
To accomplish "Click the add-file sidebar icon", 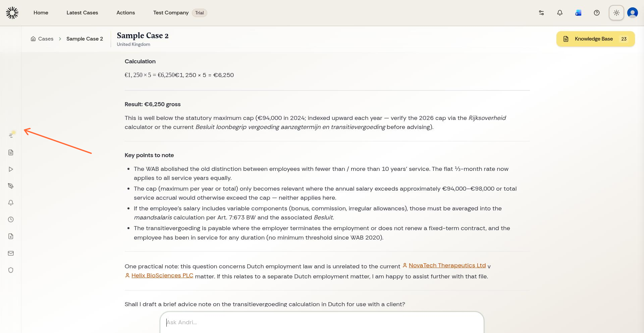I will coord(11,236).
